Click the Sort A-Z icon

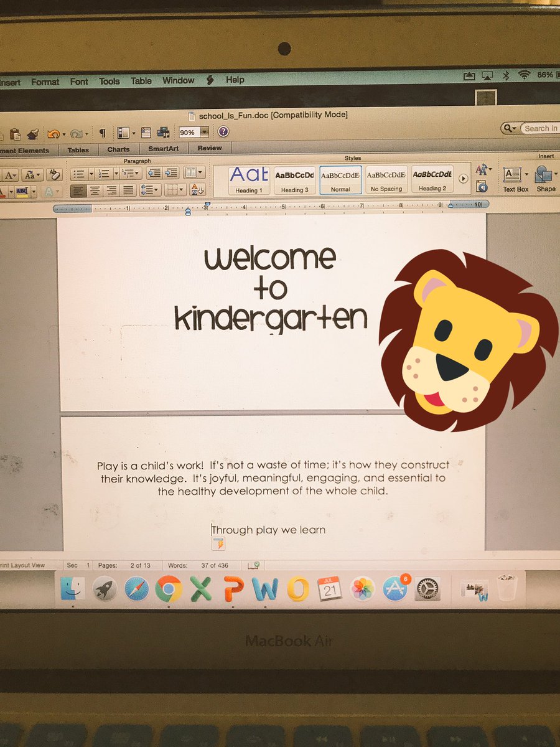point(197,189)
